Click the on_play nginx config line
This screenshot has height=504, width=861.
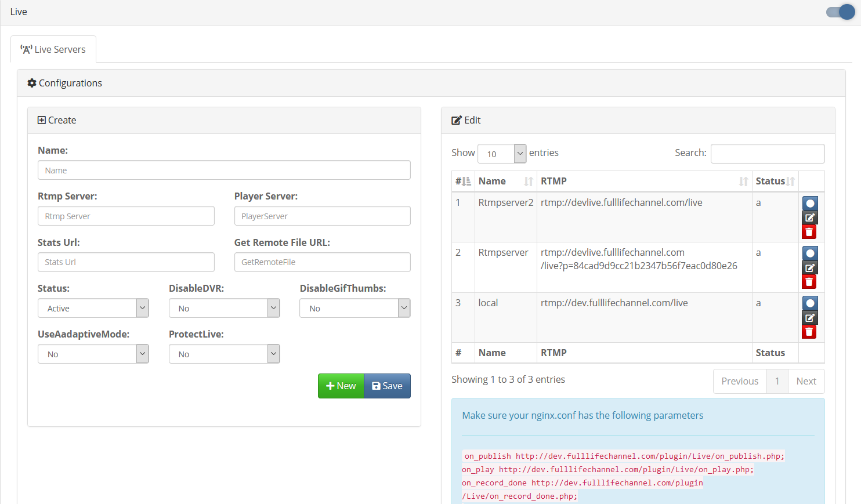coord(608,469)
